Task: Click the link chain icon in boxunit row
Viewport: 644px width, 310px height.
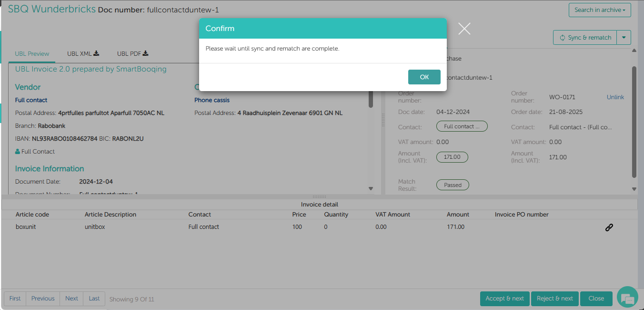Action: click(609, 227)
